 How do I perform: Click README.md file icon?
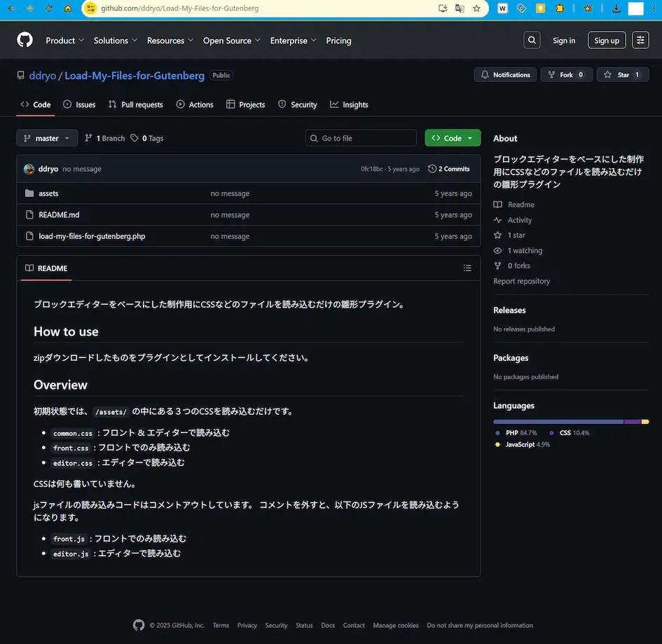[29, 215]
